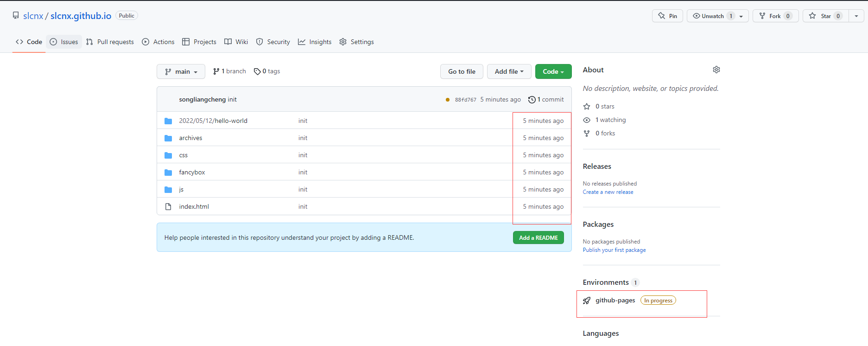Open the Wiki tab
This screenshot has width=868, height=346.
[236, 42]
